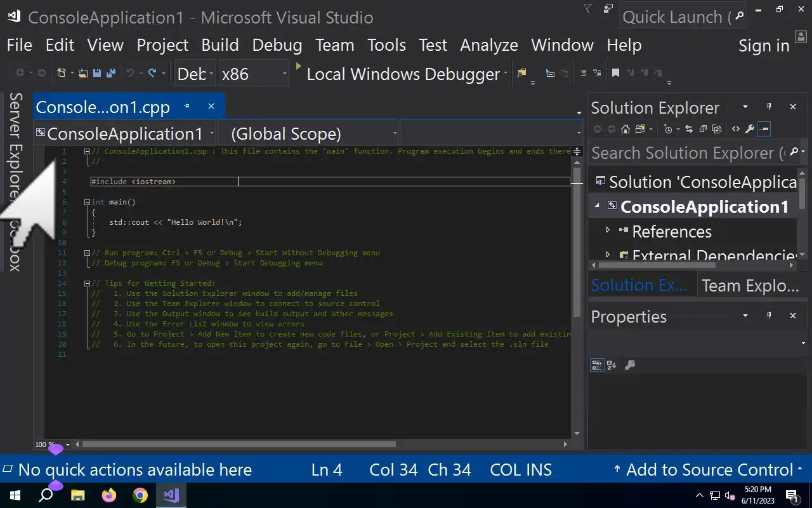
Task: Open the Project menu
Action: click(162, 45)
